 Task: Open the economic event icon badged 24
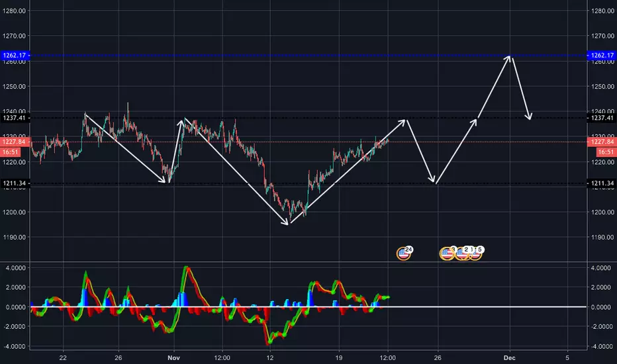[x=404, y=254]
